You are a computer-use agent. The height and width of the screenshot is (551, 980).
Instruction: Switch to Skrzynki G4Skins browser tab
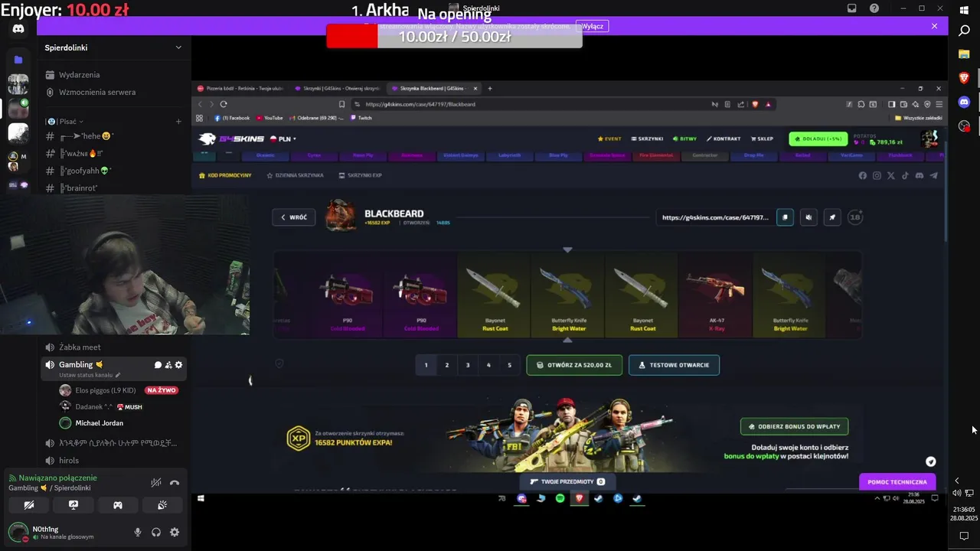point(337,88)
